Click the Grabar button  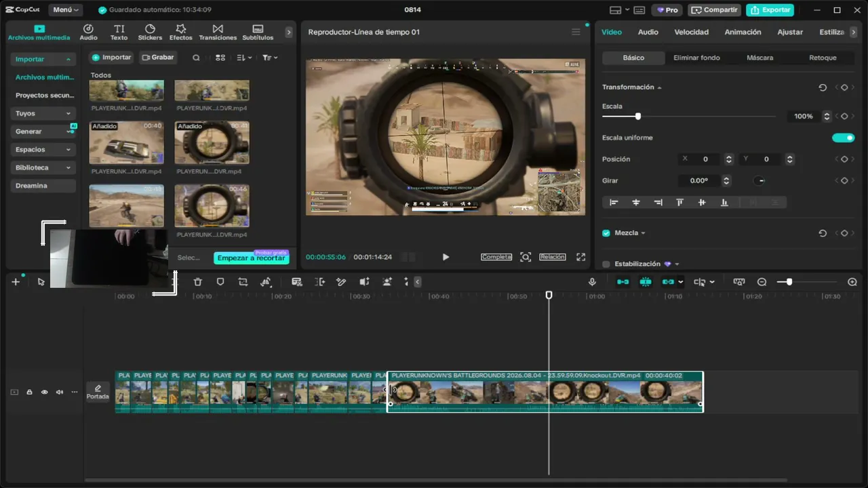(x=158, y=58)
